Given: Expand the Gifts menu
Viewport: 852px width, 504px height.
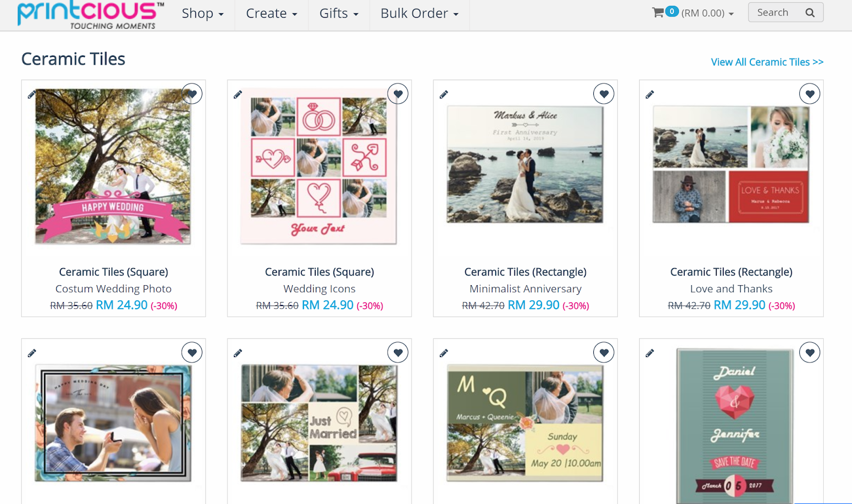Looking at the screenshot, I should [x=339, y=13].
